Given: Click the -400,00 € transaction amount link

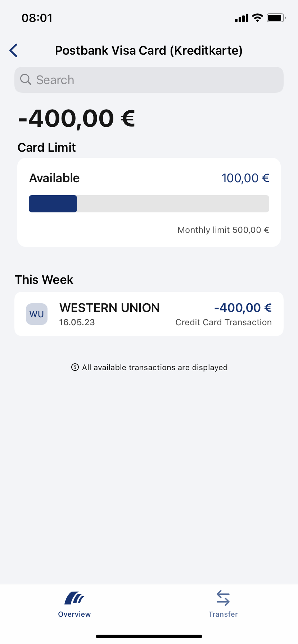Looking at the screenshot, I should 242,308.
